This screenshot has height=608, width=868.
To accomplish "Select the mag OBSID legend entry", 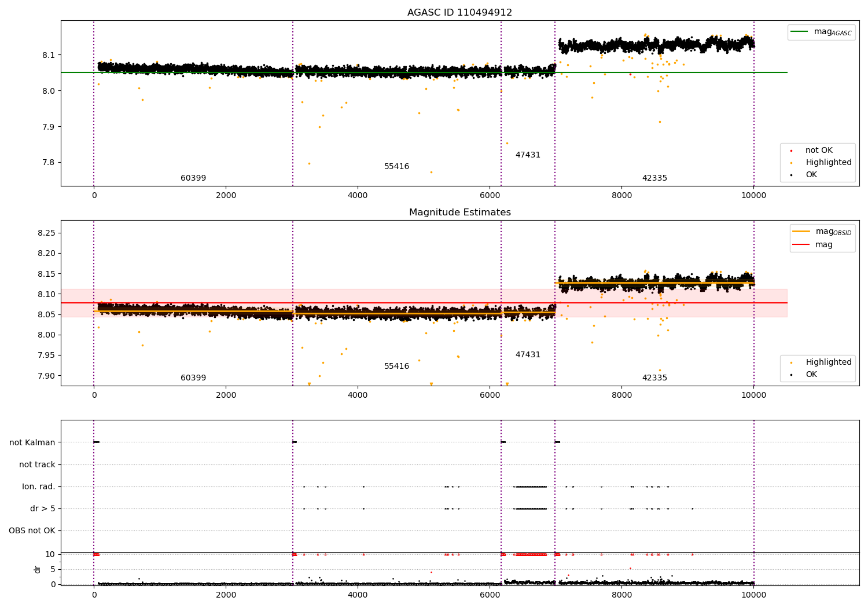I will pos(822,232).
